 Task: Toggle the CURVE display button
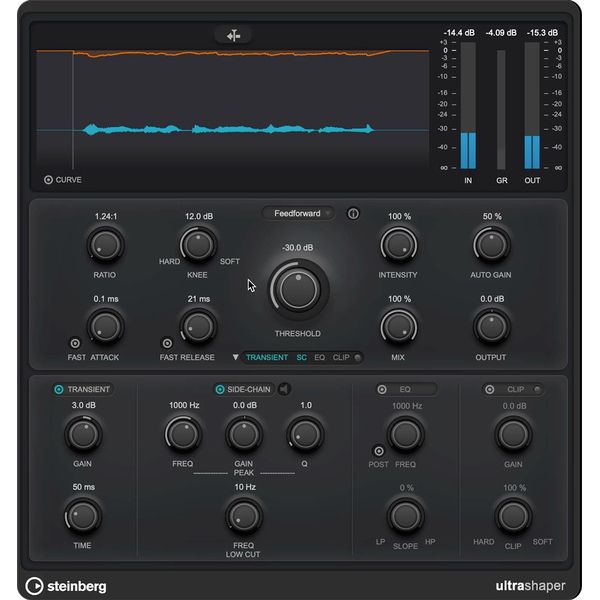(48, 179)
